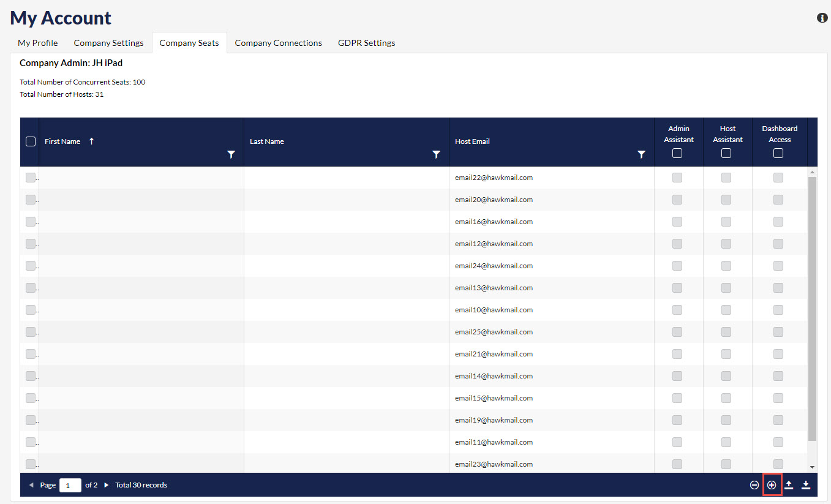Switch to the My Profile tab
The height and width of the screenshot is (504, 831).
click(38, 43)
